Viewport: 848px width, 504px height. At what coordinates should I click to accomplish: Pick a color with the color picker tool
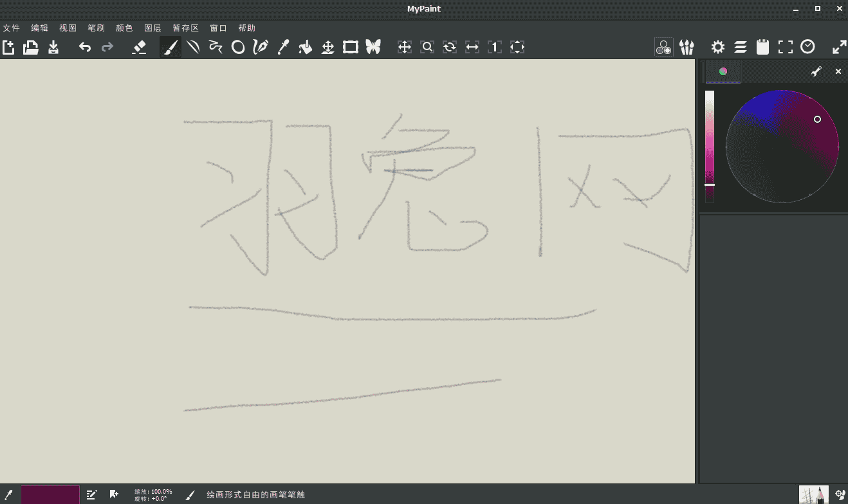pyautogui.click(x=283, y=47)
